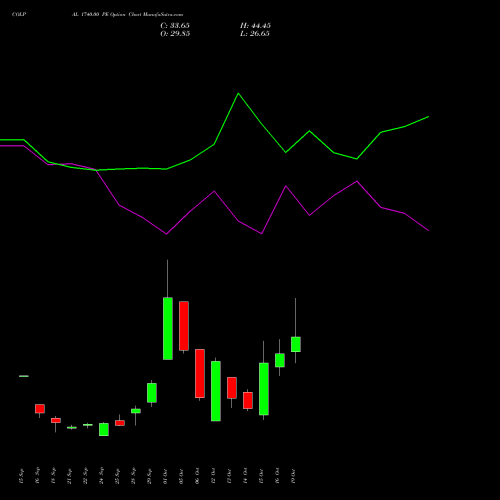This screenshot has height=500, width=500.
Task: Click the 16 Oct date axis label
Action: click(x=278, y=476)
